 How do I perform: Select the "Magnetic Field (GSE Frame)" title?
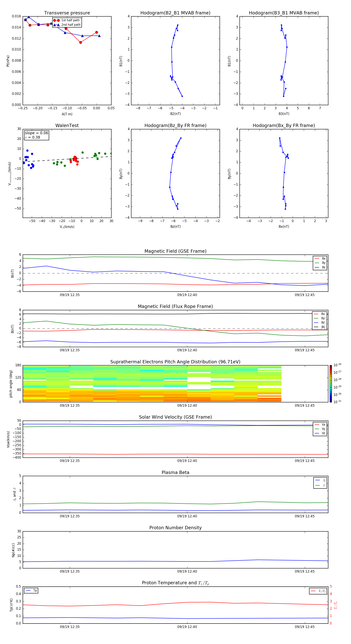coord(175,251)
